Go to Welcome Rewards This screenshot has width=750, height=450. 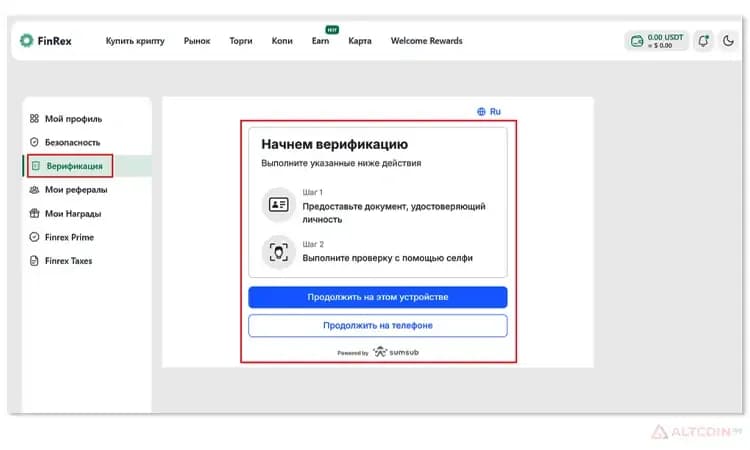tap(427, 41)
